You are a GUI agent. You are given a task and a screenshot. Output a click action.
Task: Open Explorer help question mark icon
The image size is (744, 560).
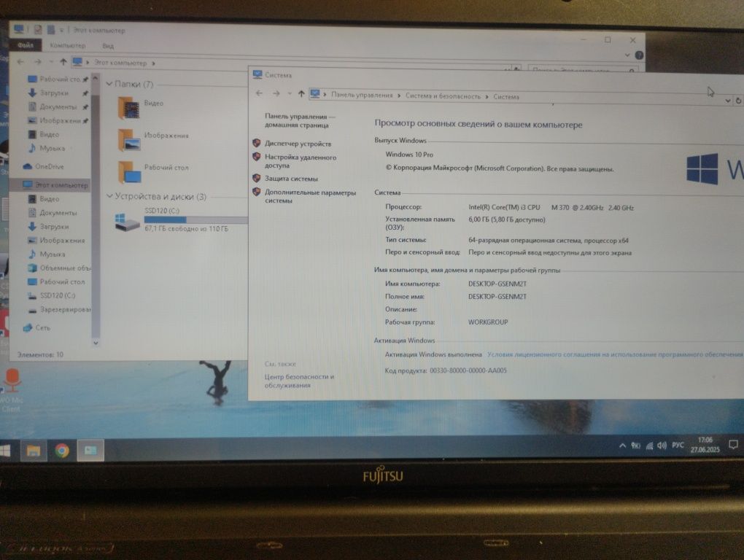pos(639,55)
